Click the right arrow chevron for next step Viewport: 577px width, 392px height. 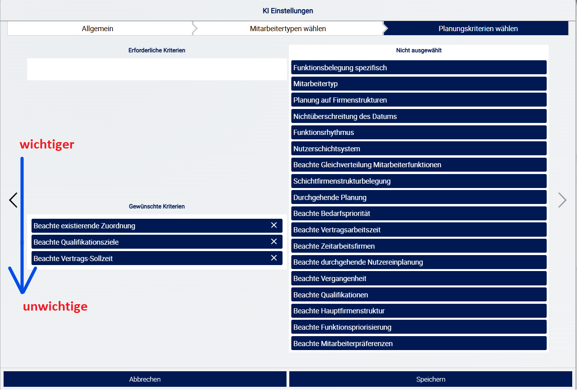562,200
